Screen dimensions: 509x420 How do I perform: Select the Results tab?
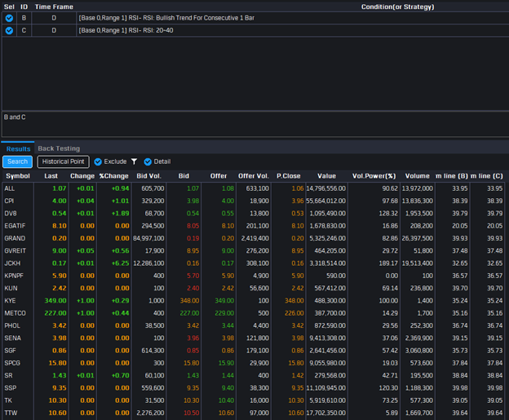[x=18, y=148]
